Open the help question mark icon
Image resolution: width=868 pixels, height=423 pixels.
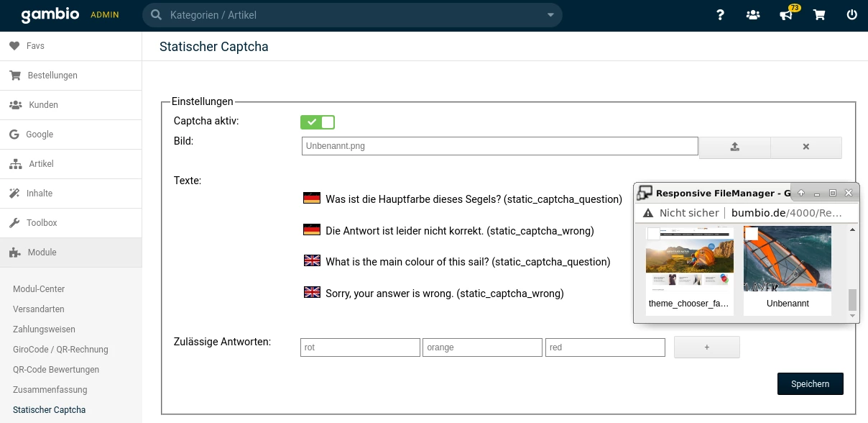pos(721,14)
